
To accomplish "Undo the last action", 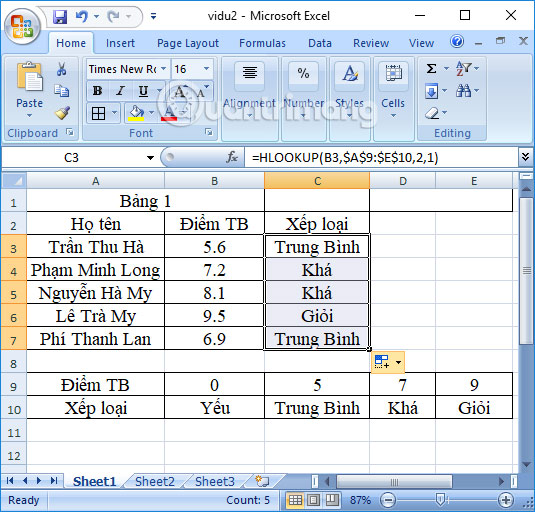I will (82, 16).
